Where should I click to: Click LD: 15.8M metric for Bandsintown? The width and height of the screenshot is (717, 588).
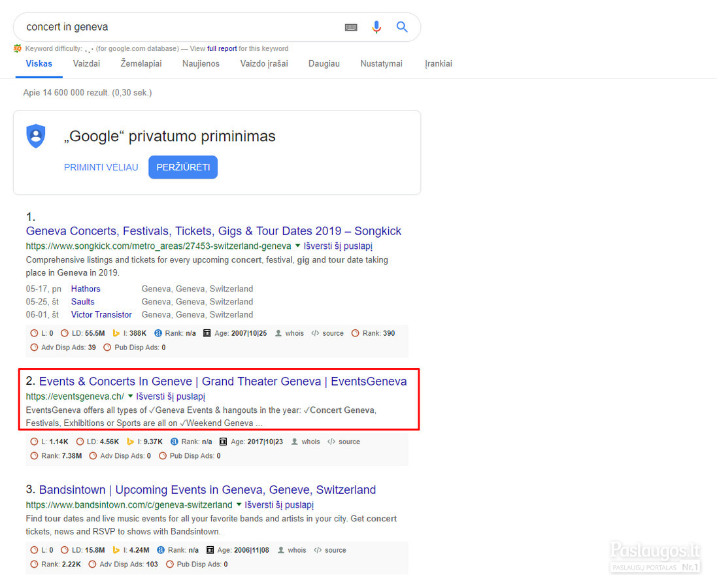coord(83,550)
